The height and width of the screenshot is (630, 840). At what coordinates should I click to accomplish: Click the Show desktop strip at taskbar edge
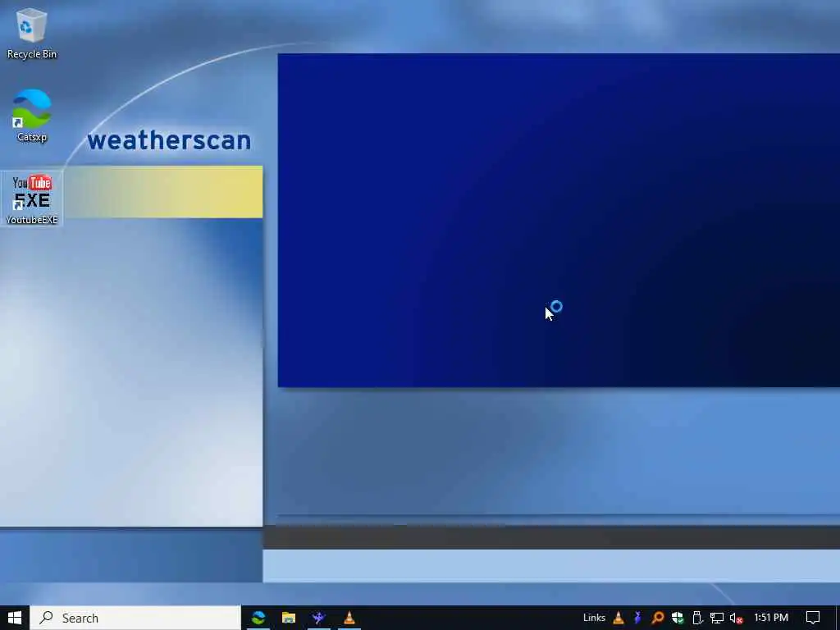pyautogui.click(x=838, y=618)
